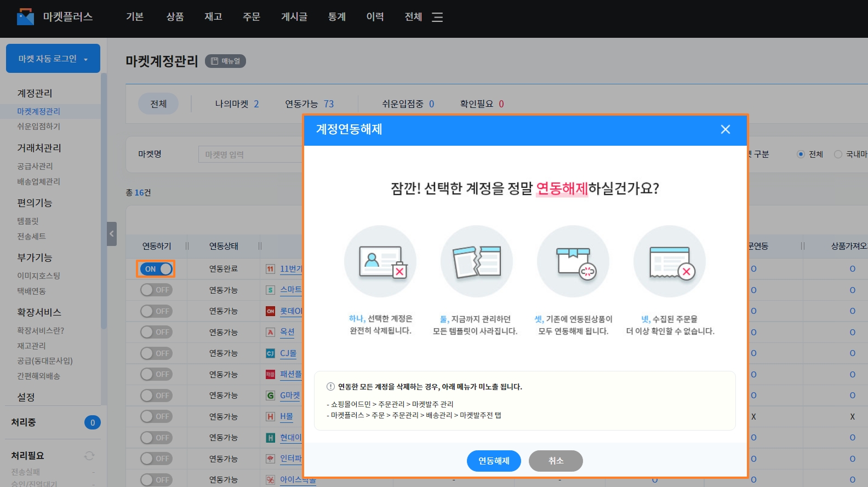868x487 pixels.
Task: Click the account deletion illustration icon
Action: (380, 261)
